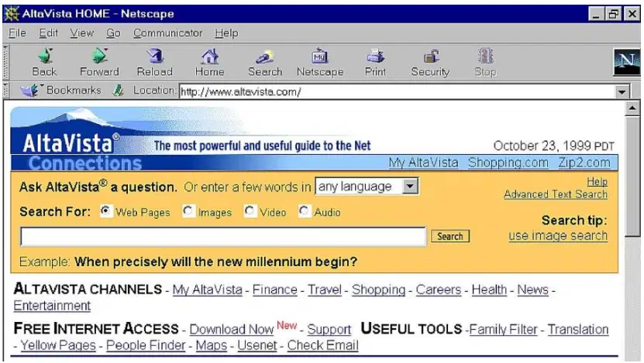Screen dimensions: 644x363
Task: Click the Download Now link
Action: tap(232, 329)
